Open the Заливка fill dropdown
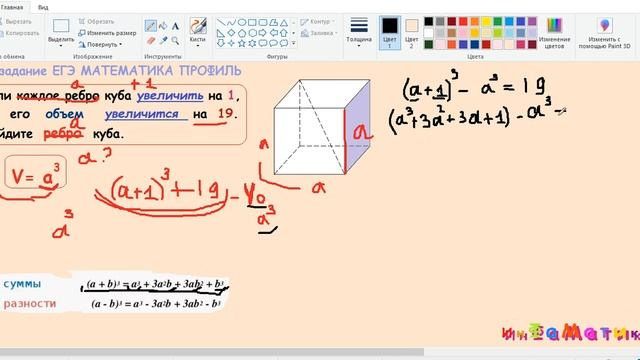This screenshot has width=640, height=360. coord(319,33)
